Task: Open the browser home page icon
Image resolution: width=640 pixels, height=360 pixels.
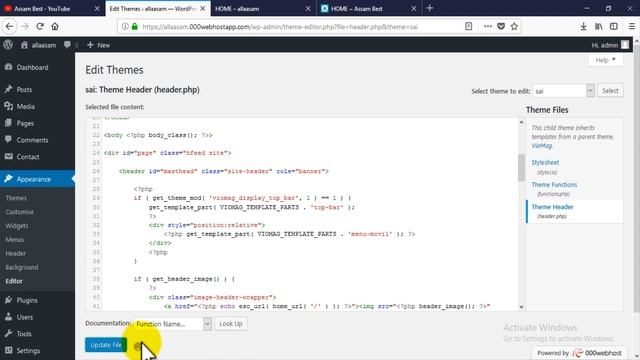Action: [55, 27]
